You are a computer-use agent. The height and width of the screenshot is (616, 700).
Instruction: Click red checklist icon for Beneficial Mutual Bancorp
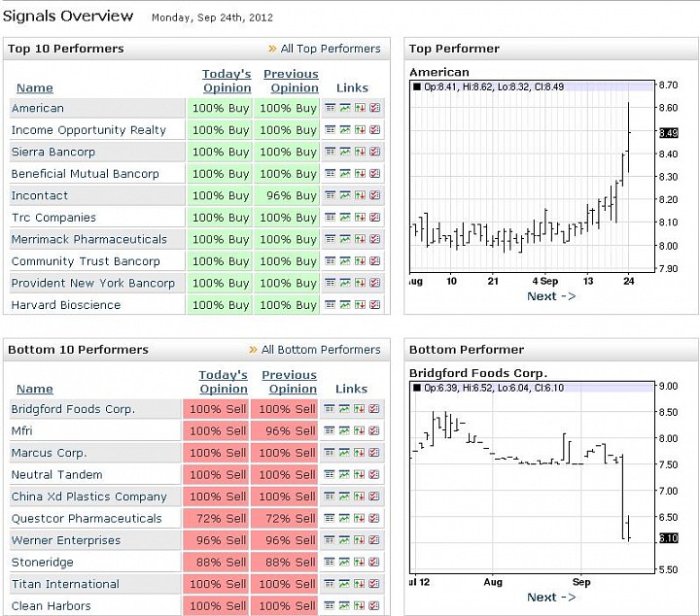point(375,174)
